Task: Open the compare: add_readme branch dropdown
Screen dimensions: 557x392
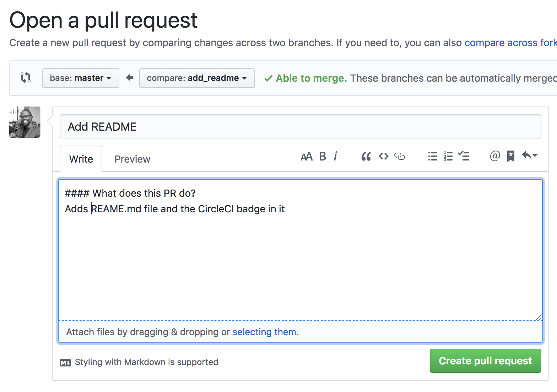Action: (197, 78)
